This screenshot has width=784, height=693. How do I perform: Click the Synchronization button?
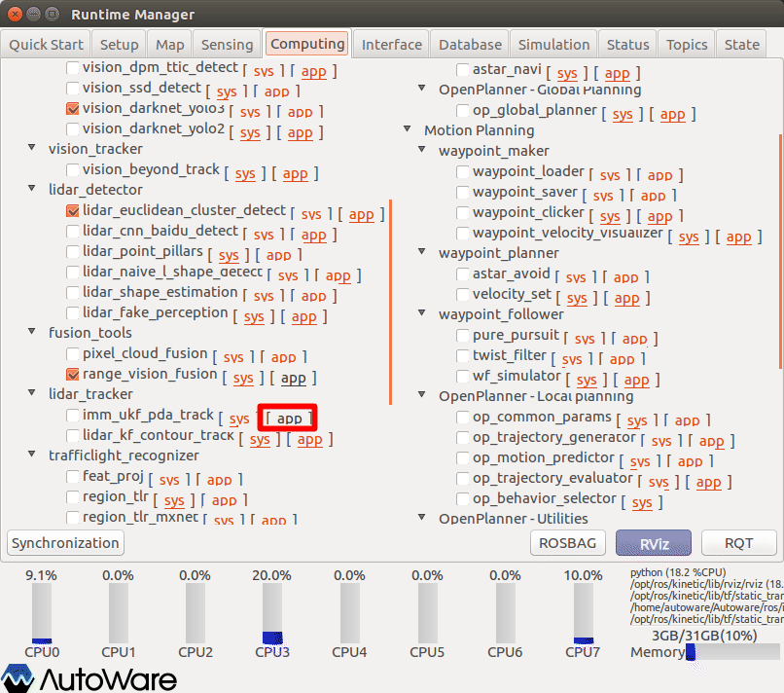coord(65,543)
